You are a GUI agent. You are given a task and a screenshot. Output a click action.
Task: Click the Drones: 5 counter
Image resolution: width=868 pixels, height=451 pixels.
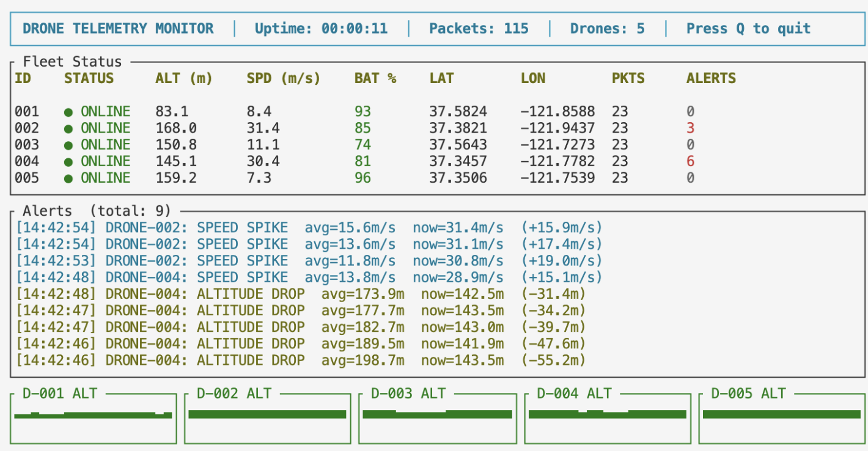point(607,29)
